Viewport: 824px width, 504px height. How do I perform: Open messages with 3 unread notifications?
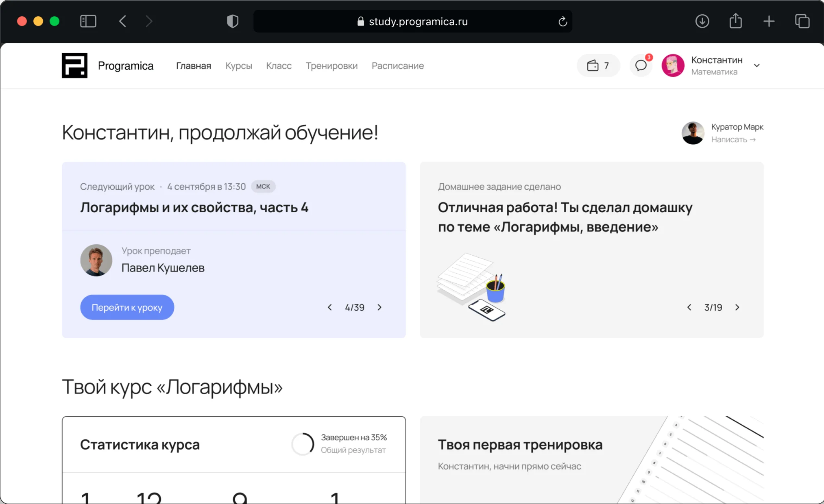pyautogui.click(x=641, y=65)
